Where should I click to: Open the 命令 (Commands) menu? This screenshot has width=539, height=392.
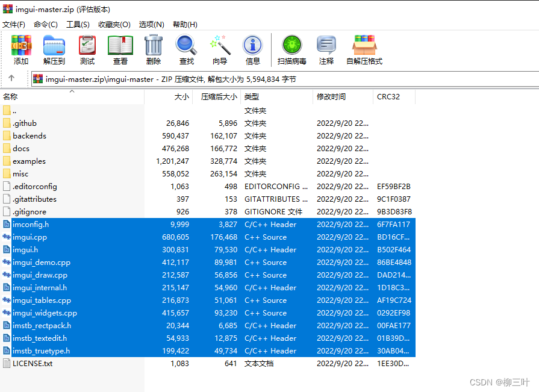[x=46, y=24]
